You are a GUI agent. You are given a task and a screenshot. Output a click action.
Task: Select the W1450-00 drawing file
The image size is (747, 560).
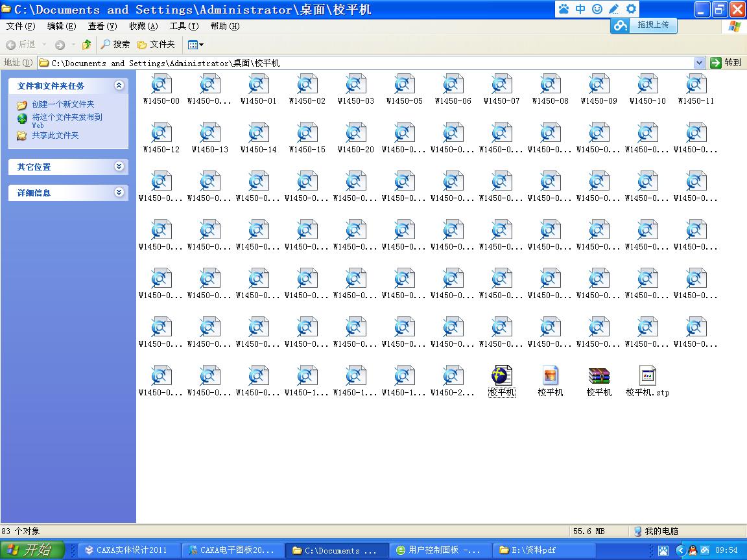(161, 89)
